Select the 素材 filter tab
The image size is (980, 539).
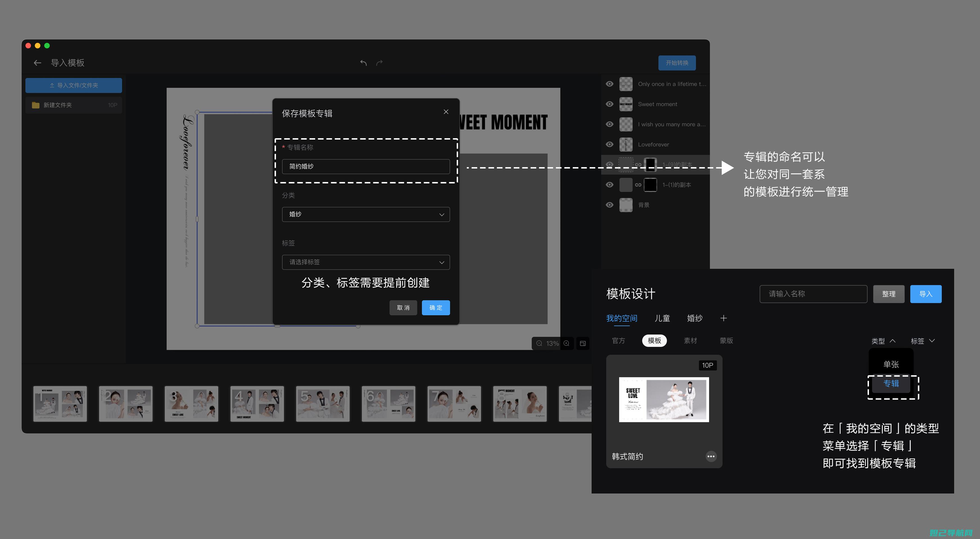click(x=690, y=341)
